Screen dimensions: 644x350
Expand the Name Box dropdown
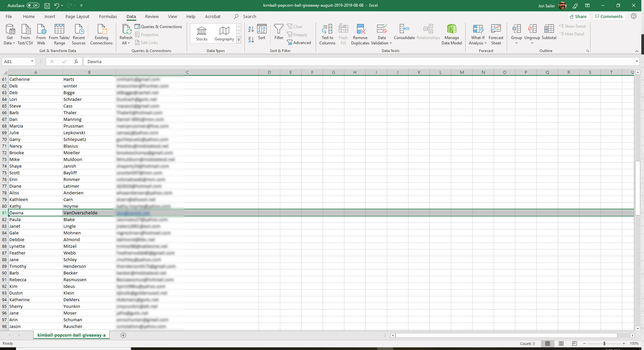point(32,61)
